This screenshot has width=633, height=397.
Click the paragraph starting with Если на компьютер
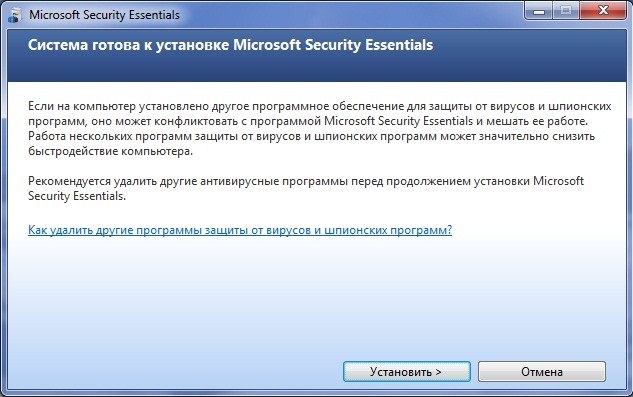(319, 128)
